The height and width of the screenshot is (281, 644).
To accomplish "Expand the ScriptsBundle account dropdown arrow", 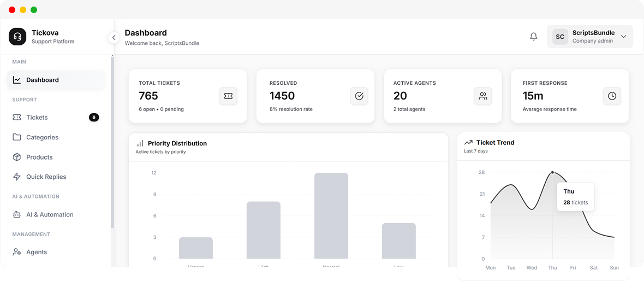I will tap(623, 37).
